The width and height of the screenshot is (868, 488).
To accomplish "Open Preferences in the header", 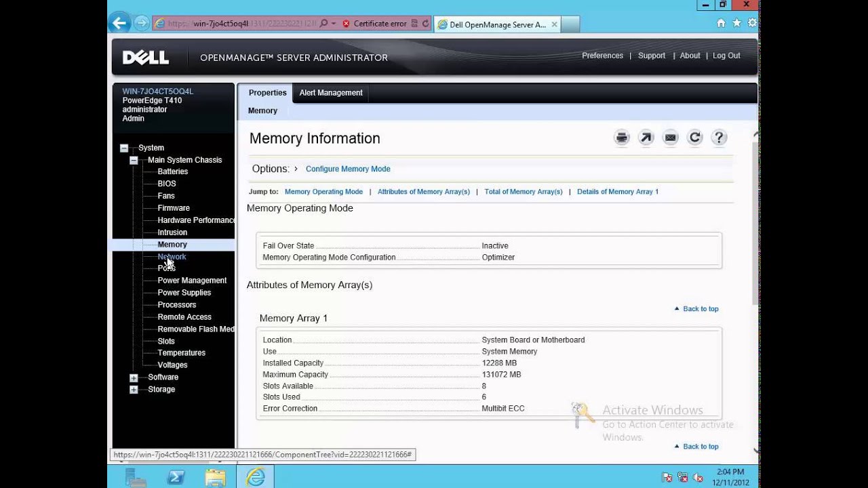I will [602, 56].
